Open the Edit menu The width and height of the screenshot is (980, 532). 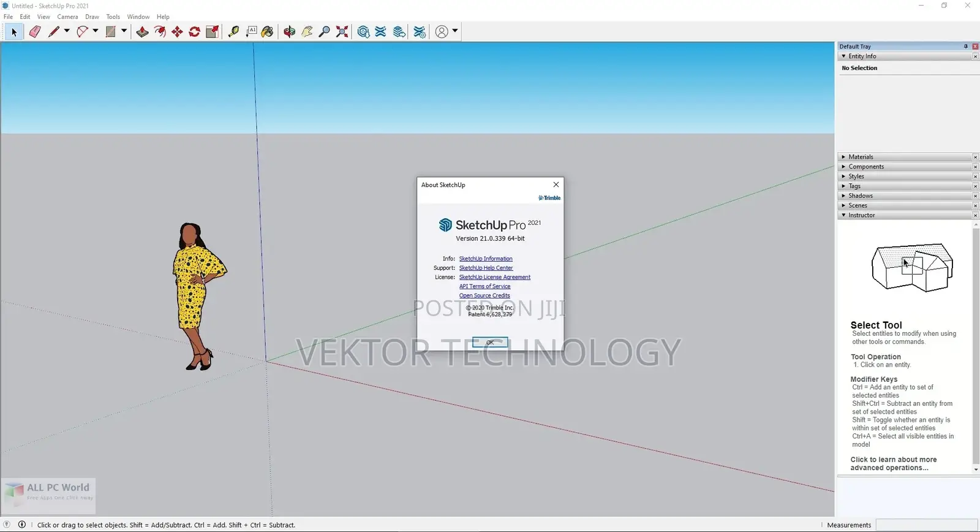[25, 17]
